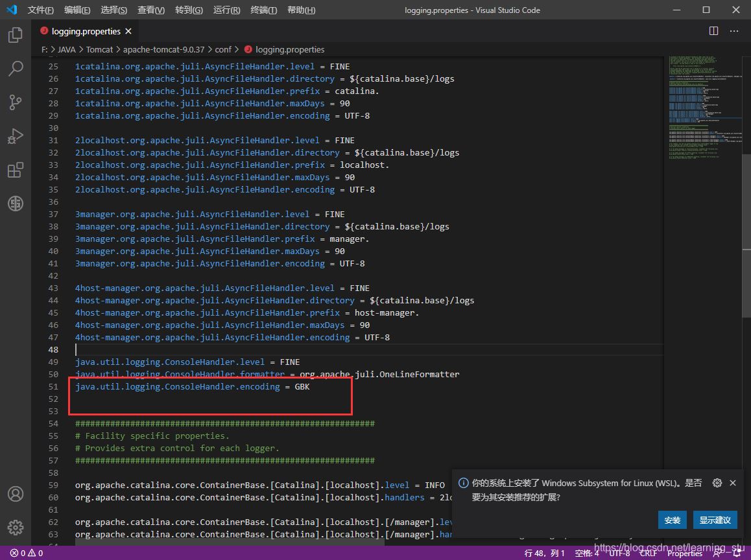Split the editor to the right
This screenshot has height=560, width=751.
point(713,31)
